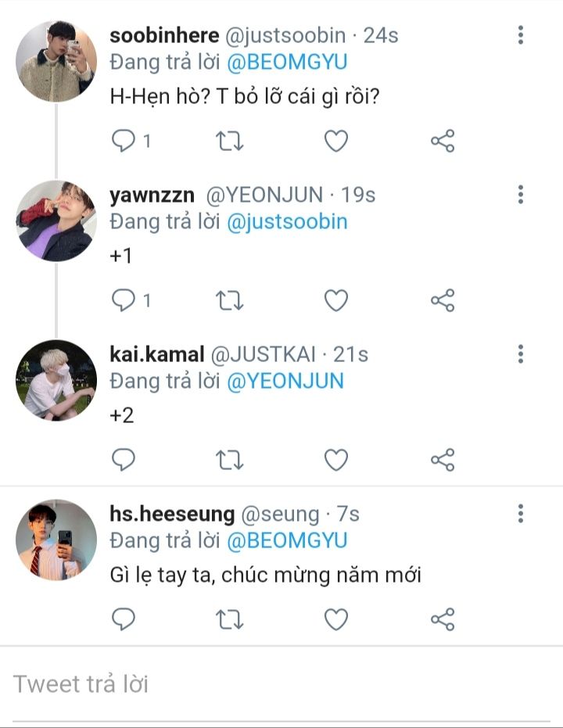This screenshot has width=563, height=728.
Task: Like the tweet by soobinhere
Action: [336, 141]
